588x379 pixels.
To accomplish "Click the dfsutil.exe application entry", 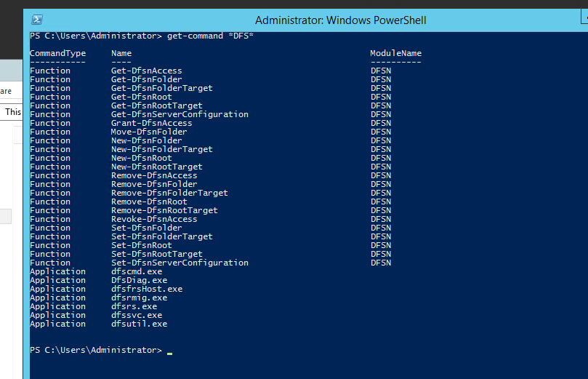I will [139, 324].
